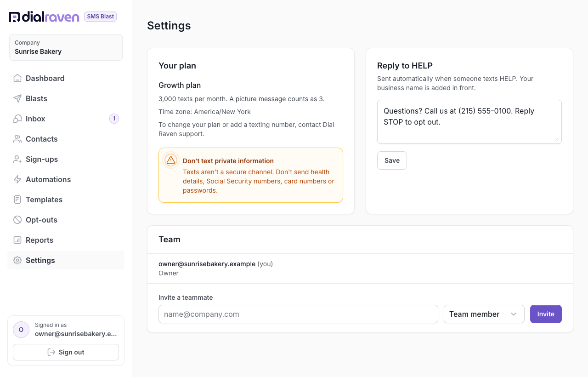Screen dimensions: 588x377
Task: Open the Templates section
Action: click(x=66, y=200)
